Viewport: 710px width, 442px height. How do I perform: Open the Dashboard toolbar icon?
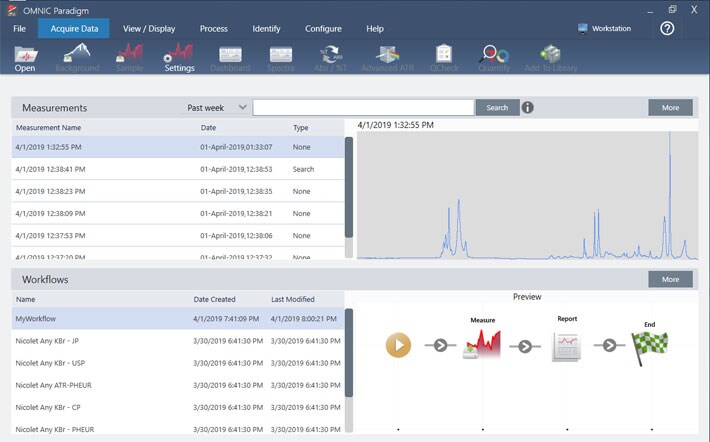[231, 57]
